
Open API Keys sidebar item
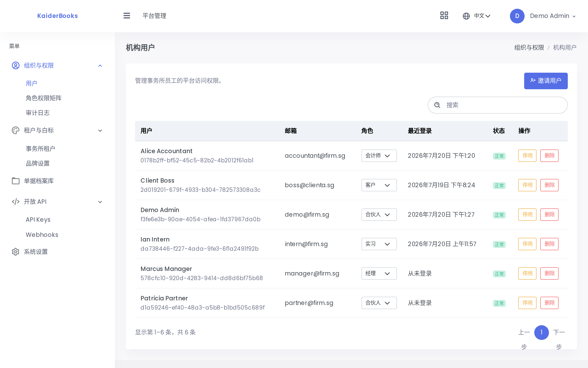pos(38,220)
